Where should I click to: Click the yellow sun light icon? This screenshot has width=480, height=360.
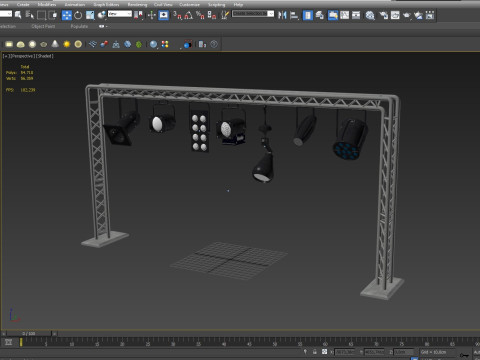pyautogui.click(x=67, y=44)
